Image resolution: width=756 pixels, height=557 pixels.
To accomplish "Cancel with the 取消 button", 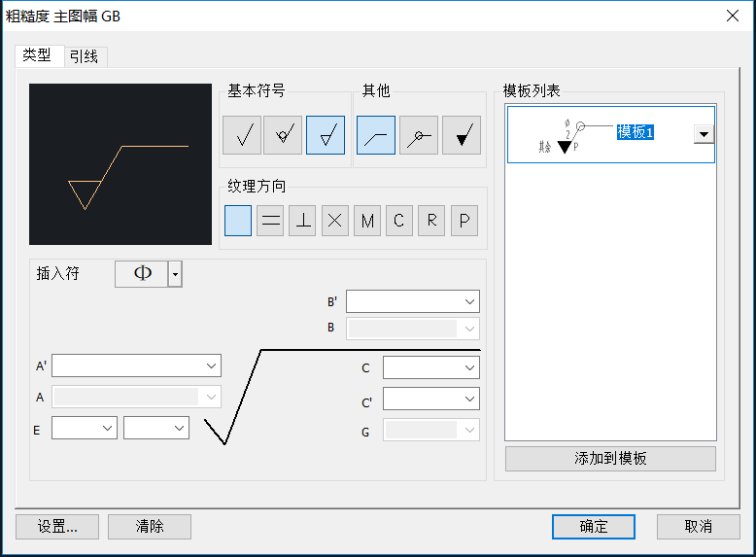I will [x=698, y=526].
